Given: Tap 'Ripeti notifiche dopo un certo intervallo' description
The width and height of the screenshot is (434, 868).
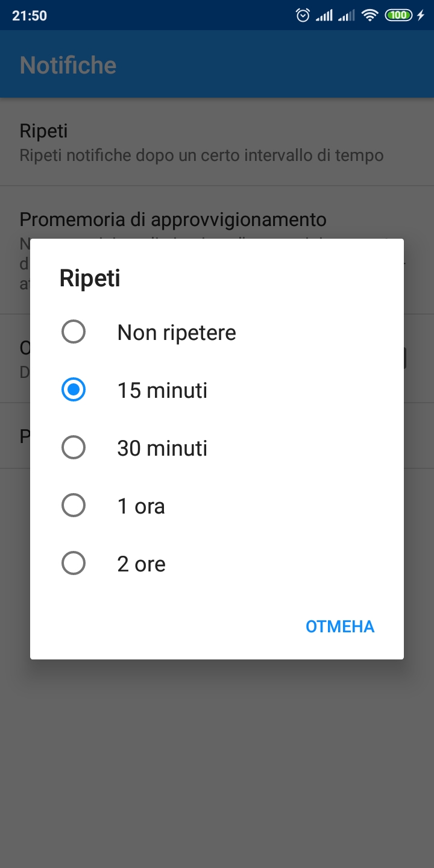Looking at the screenshot, I should coord(201,156).
